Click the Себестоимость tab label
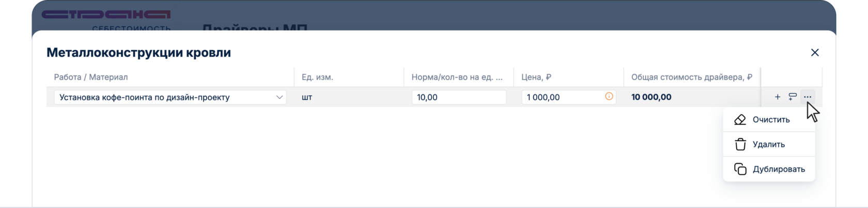Screen dimensions: 868x208 tap(131, 28)
